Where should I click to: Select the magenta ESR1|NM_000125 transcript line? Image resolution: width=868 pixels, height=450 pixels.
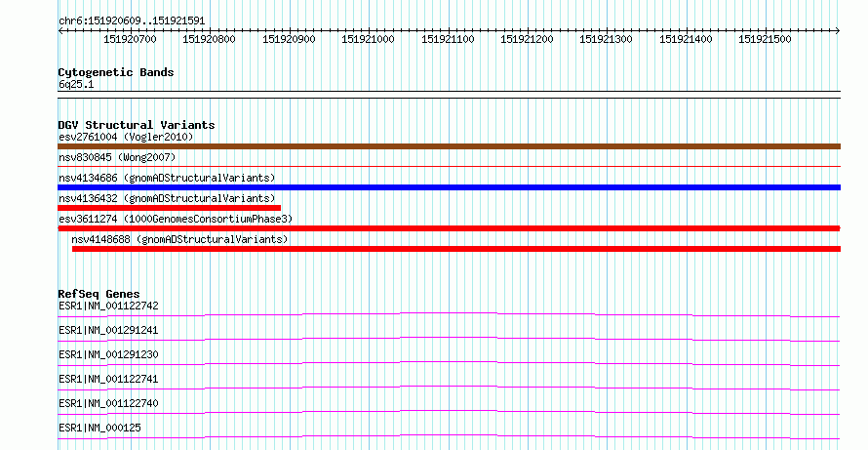pos(449,436)
